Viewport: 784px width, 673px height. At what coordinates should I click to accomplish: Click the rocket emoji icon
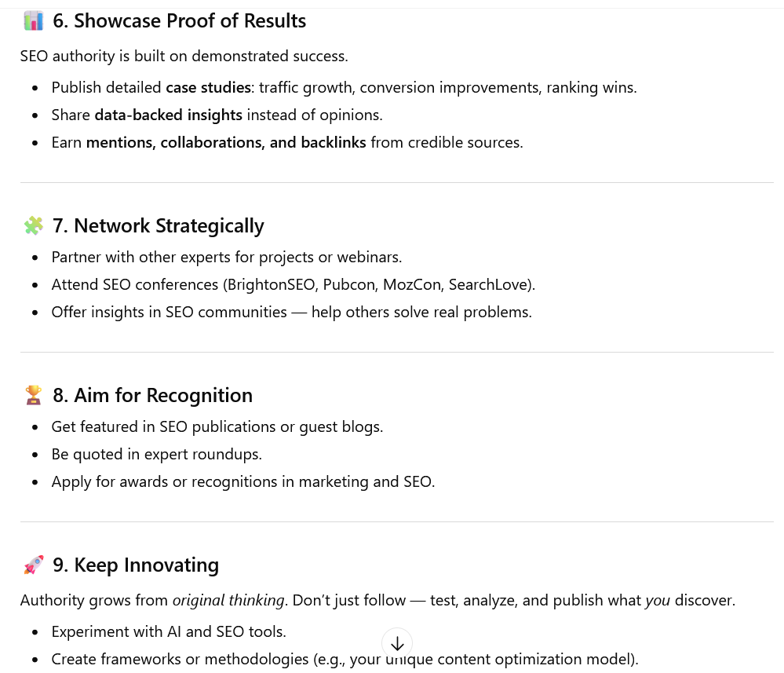(x=34, y=565)
